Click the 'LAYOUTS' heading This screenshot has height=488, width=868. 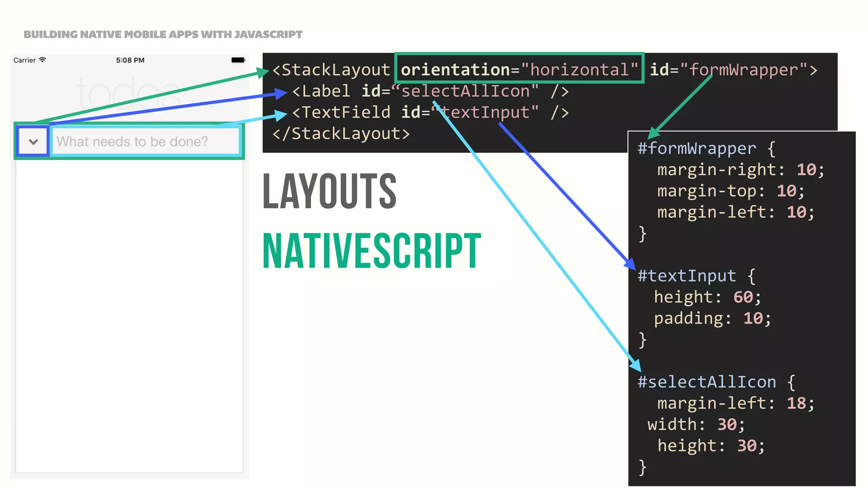point(330,191)
